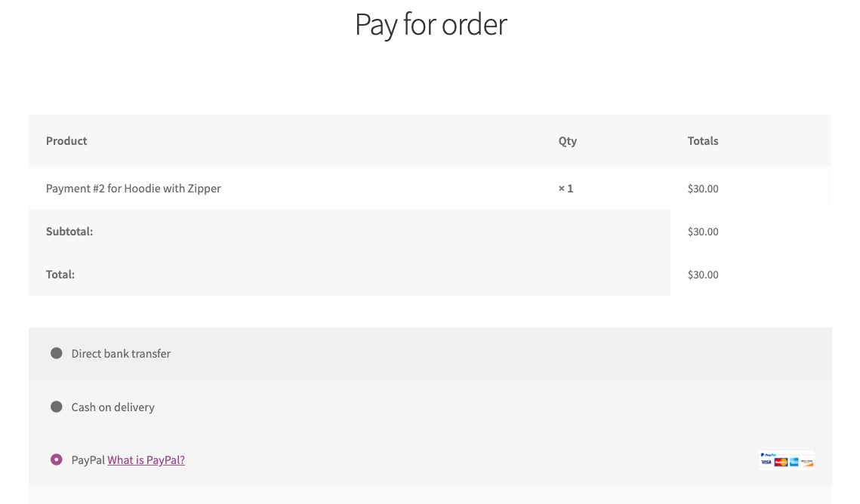Click the "× 1" quantity value

566,189
